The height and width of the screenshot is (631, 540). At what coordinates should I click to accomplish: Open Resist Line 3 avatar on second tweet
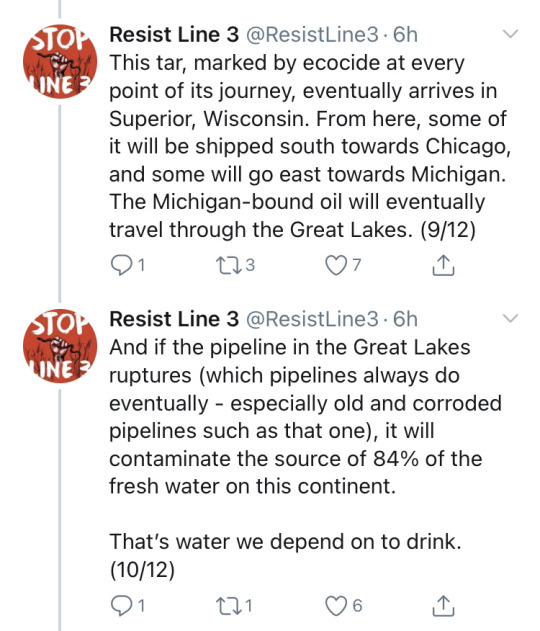point(60,346)
